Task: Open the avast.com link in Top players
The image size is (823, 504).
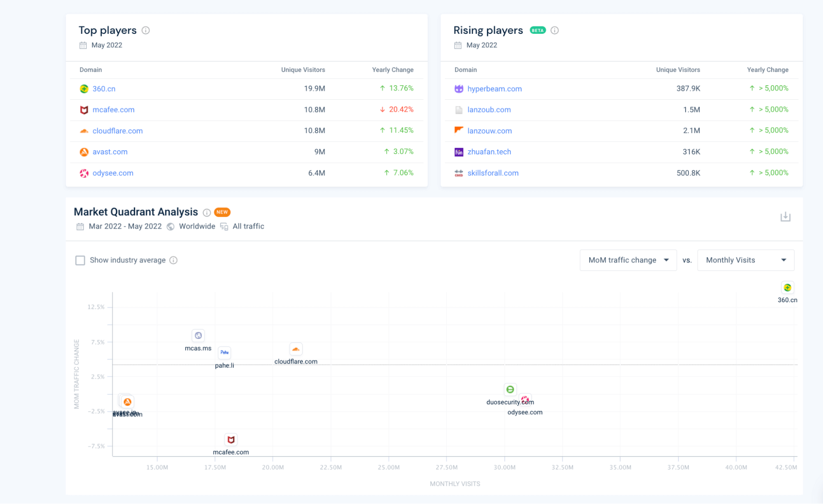Action: (110, 152)
